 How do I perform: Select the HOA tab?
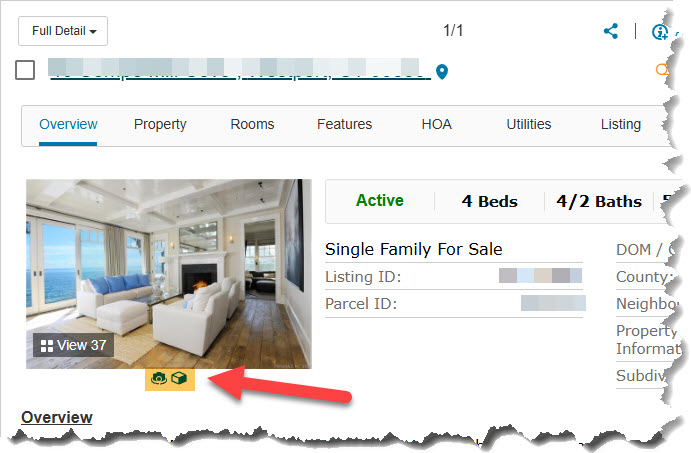pyautogui.click(x=436, y=124)
